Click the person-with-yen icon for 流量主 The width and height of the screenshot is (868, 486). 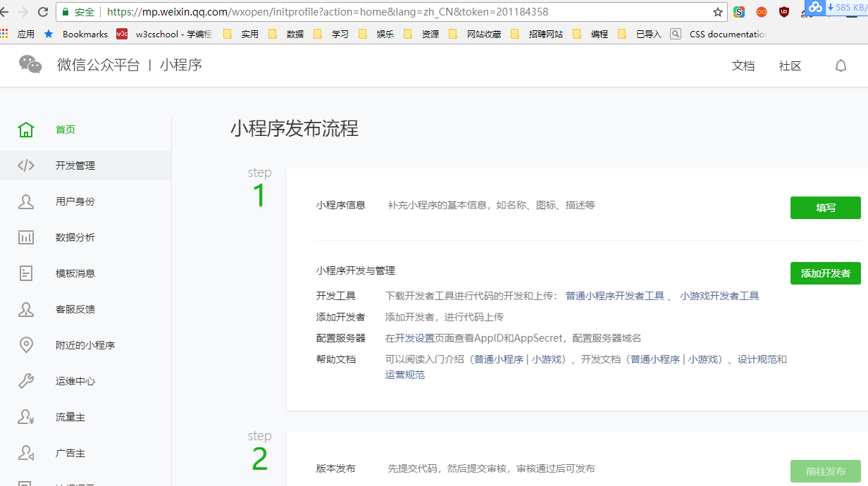[26, 417]
